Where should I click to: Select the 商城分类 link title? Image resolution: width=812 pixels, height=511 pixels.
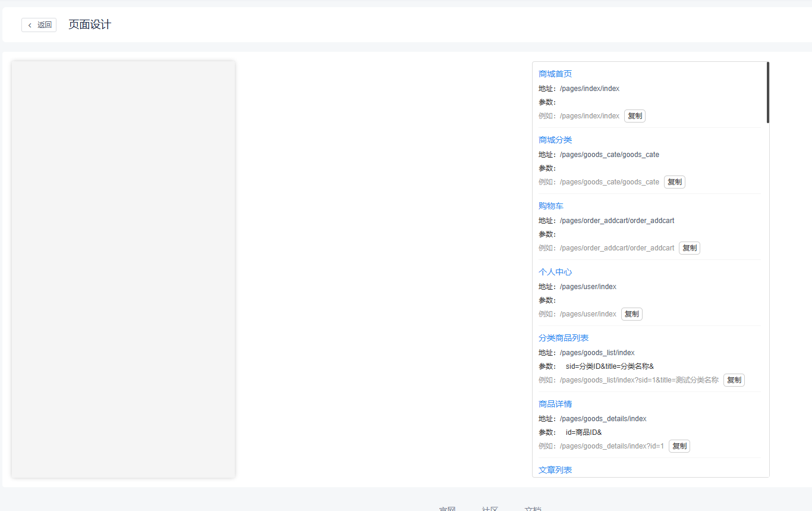pos(555,140)
